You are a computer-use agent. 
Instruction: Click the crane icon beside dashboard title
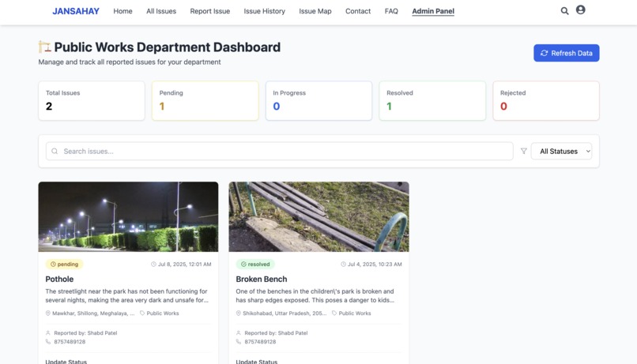click(x=45, y=47)
